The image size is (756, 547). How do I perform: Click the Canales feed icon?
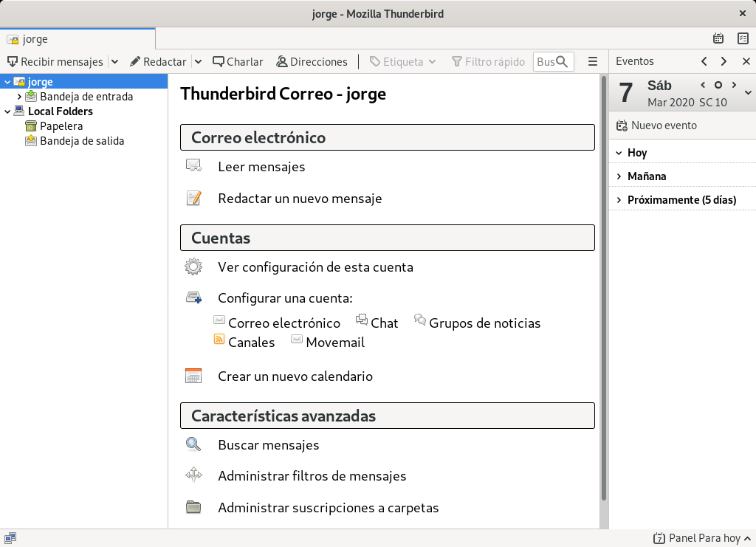[220, 341]
